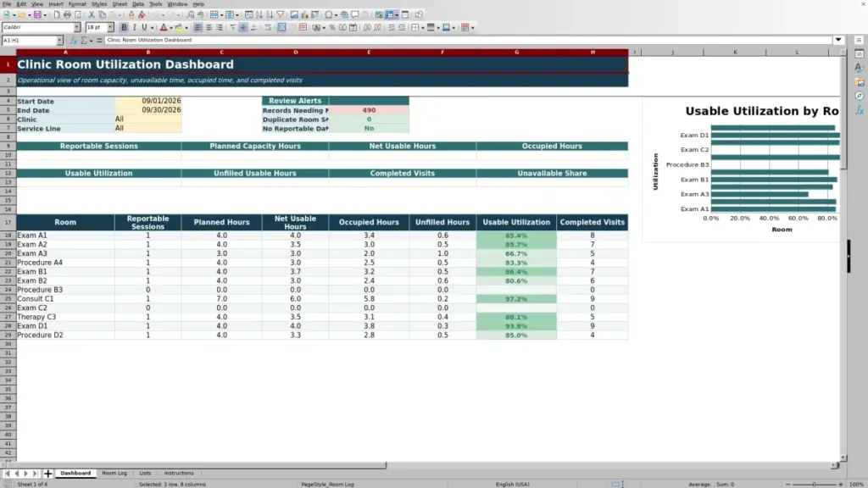
Task: Click the Print icon in toolbar
Action: (x=67, y=15)
